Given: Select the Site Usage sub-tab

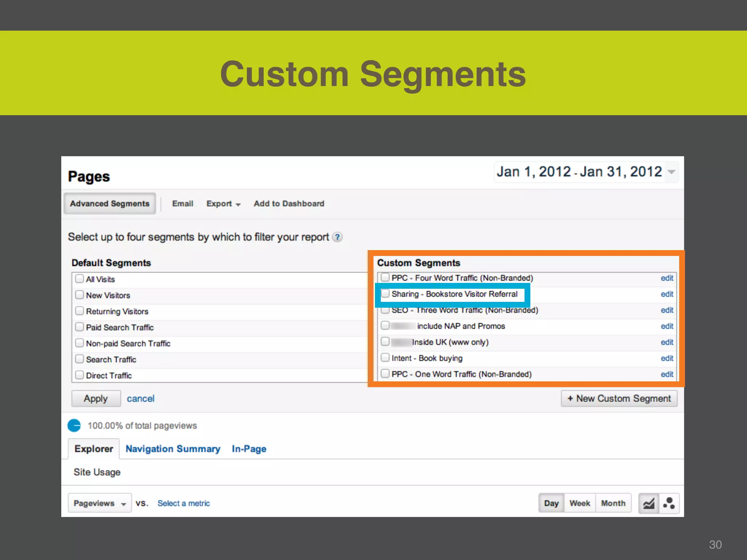Looking at the screenshot, I should click(x=97, y=472).
